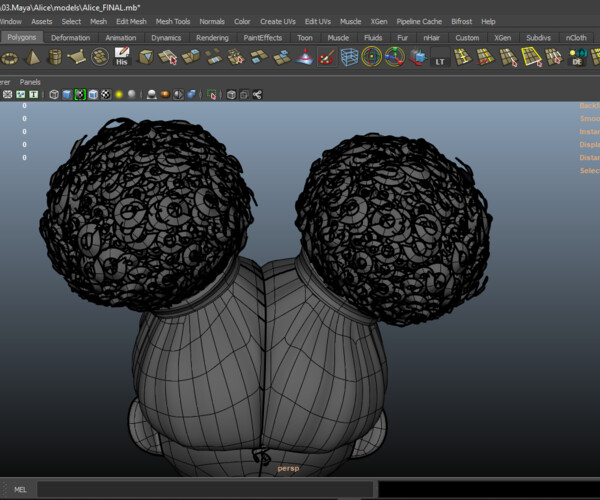
Task: Toggle wireframe display in panel toolbar
Action: [x=54, y=94]
